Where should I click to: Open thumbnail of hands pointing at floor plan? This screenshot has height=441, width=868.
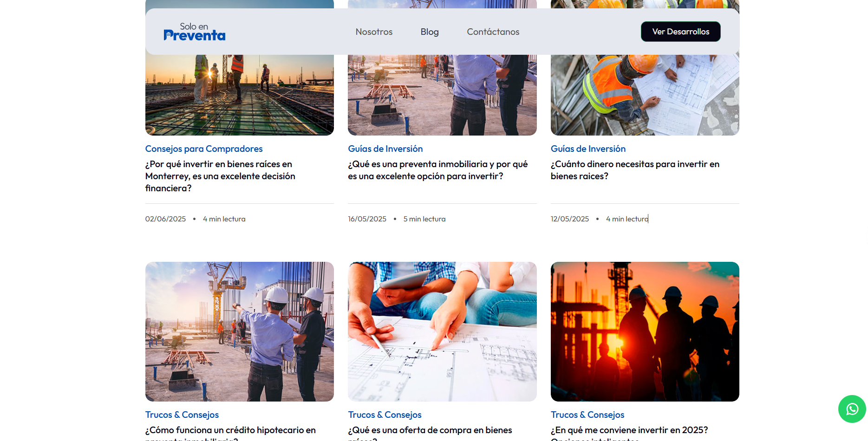tap(442, 331)
